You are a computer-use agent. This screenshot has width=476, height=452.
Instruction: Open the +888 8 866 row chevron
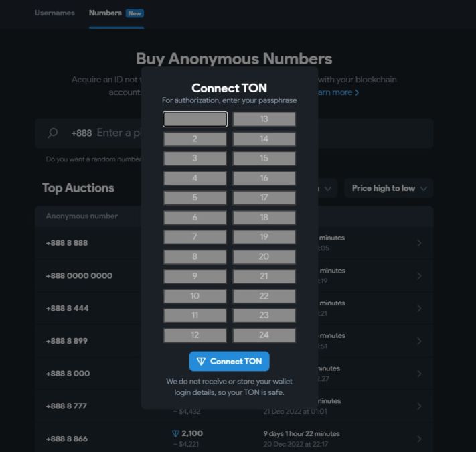tap(419, 439)
